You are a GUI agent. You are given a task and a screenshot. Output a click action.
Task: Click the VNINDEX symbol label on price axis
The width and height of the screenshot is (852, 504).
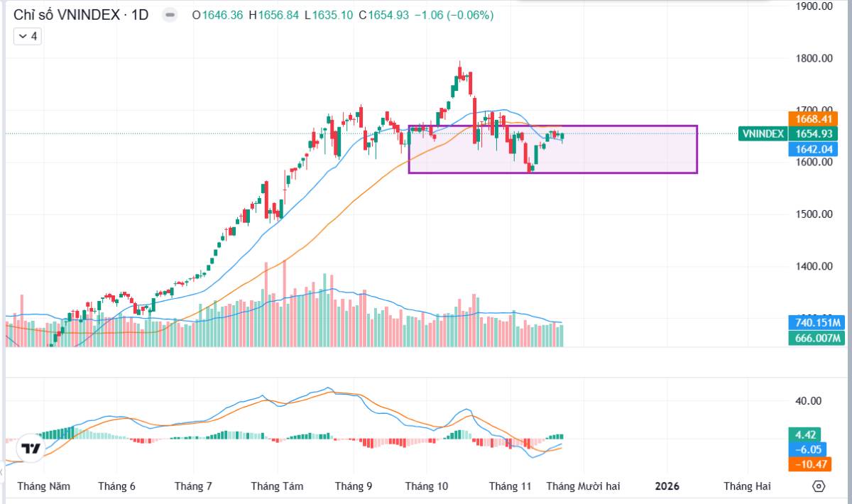[763, 133]
